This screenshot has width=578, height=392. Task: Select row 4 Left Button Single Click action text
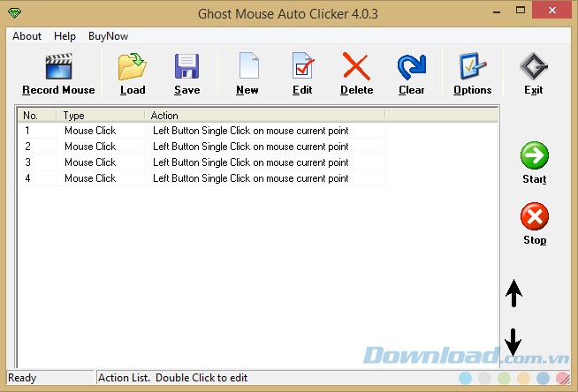[x=251, y=178]
